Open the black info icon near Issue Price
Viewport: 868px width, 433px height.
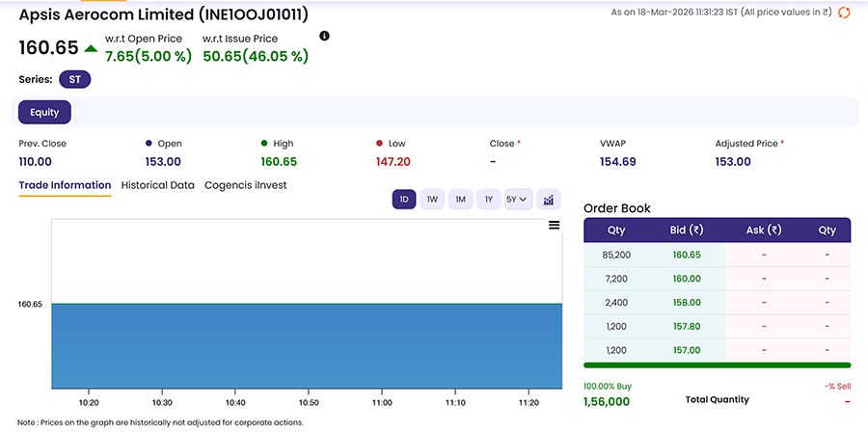[x=325, y=36]
